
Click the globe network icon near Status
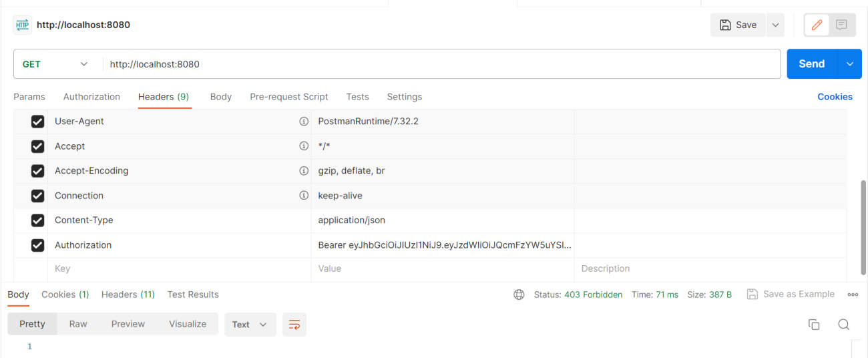[519, 295]
